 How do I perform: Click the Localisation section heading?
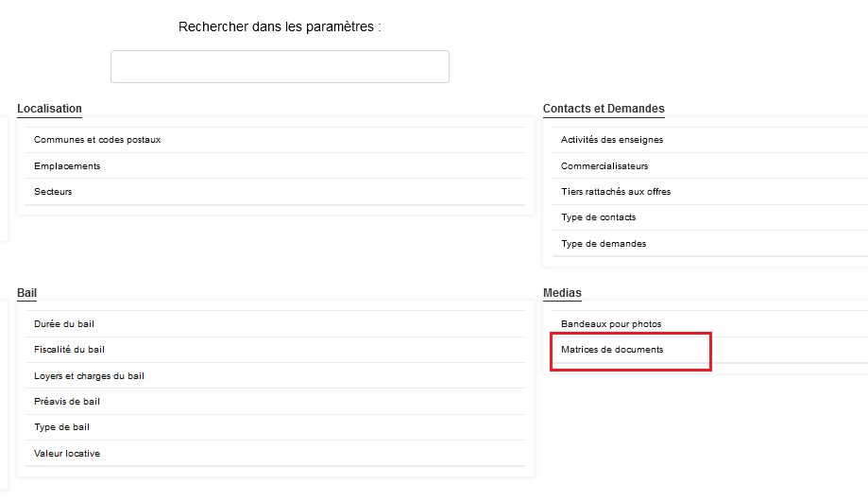point(49,109)
